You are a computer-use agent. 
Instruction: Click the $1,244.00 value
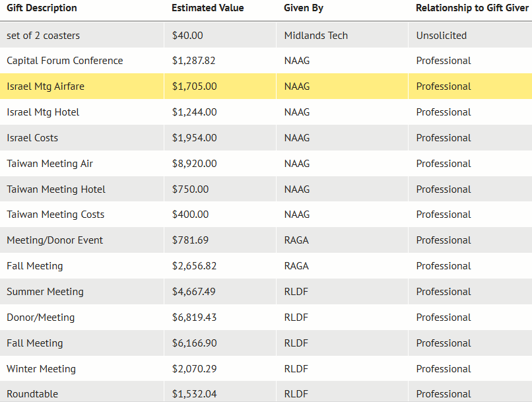pyautogui.click(x=195, y=112)
